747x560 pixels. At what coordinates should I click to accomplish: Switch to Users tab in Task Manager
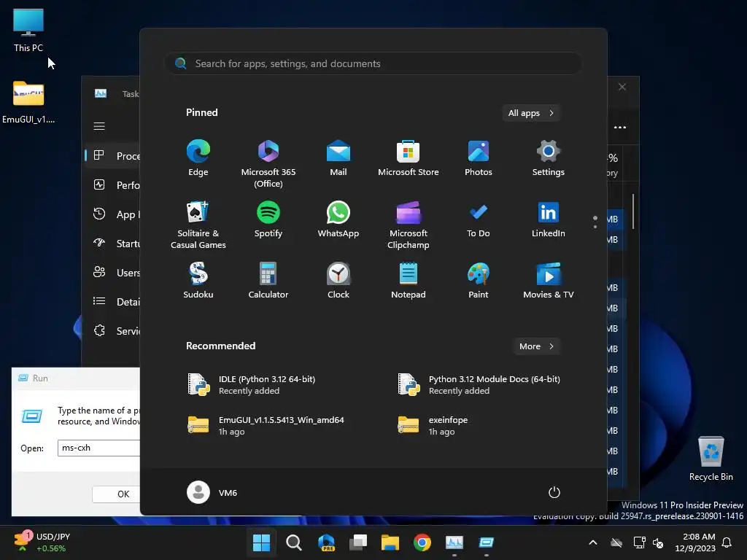click(x=113, y=273)
